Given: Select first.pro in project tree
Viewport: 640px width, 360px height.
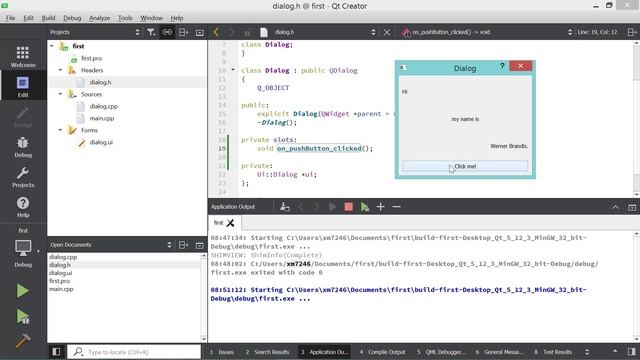Looking at the screenshot, I should pyautogui.click(x=91, y=58).
